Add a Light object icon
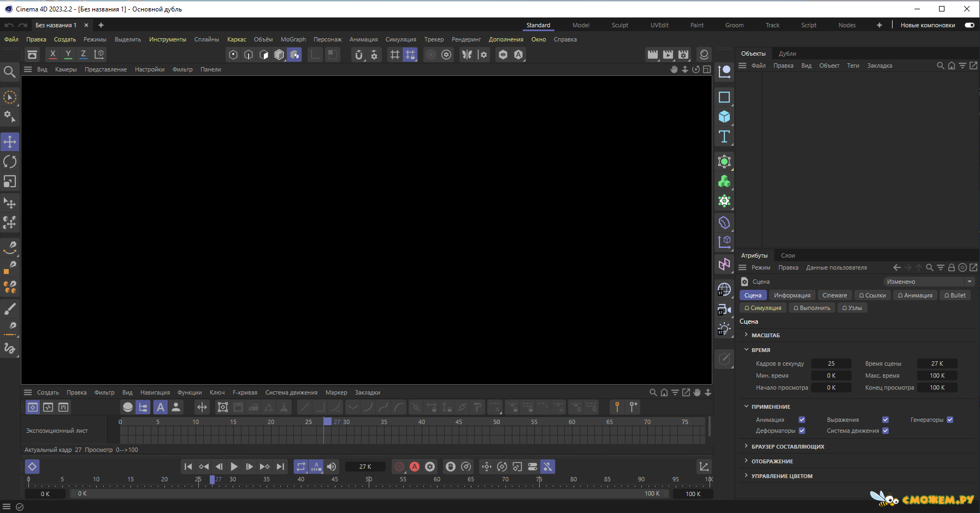 click(x=724, y=329)
